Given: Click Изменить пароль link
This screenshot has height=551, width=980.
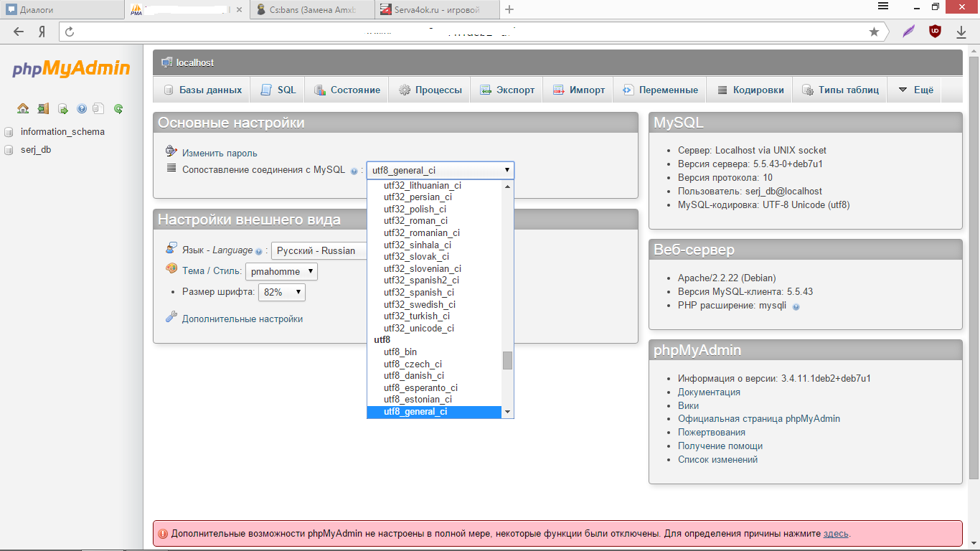Looking at the screenshot, I should pos(220,154).
